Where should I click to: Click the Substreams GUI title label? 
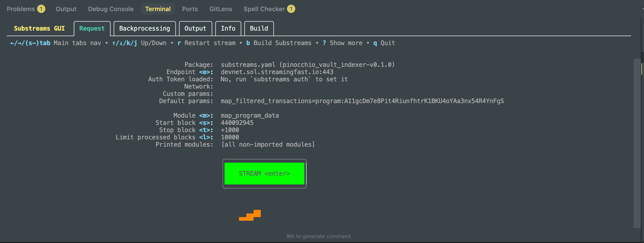click(x=39, y=28)
